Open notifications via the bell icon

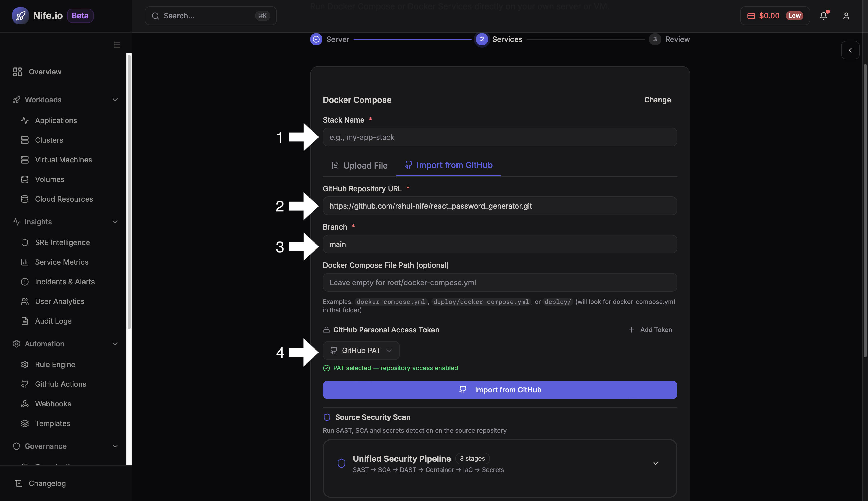[824, 16]
